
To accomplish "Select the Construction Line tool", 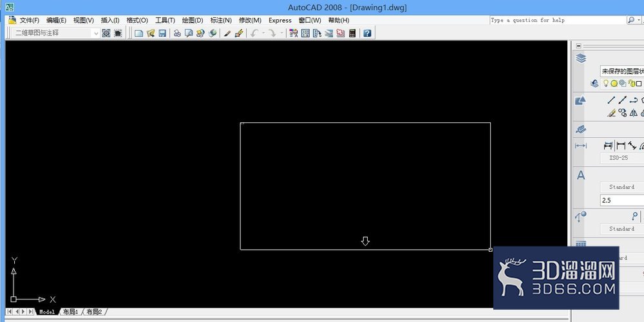I will click(623, 100).
